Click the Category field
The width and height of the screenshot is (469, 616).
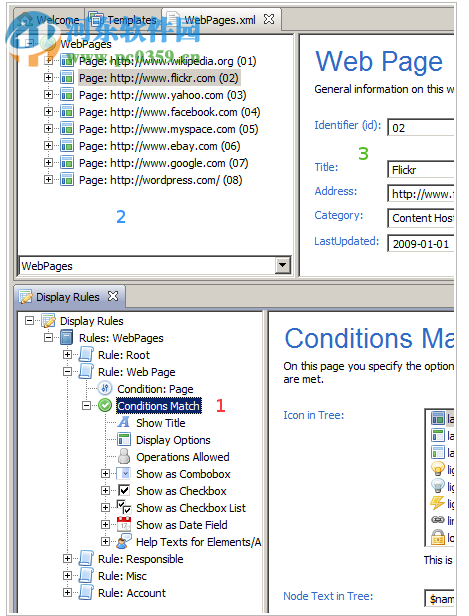pos(421,218)
